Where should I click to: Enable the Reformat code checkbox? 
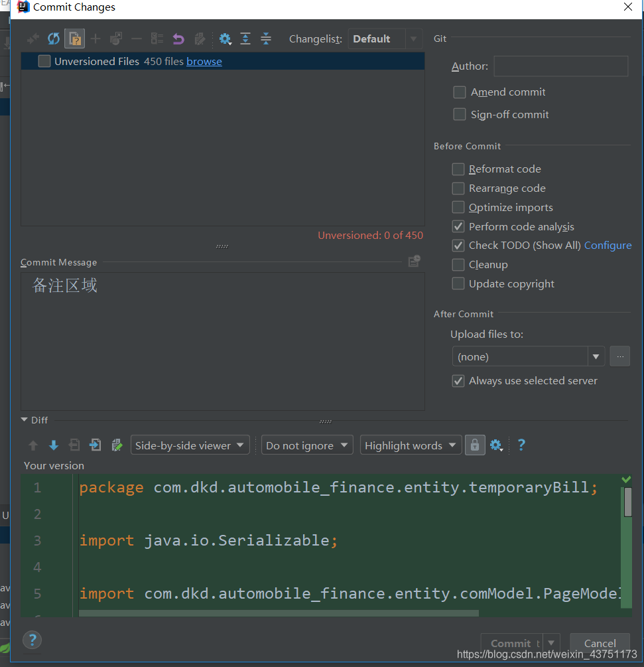coord(458,169)
